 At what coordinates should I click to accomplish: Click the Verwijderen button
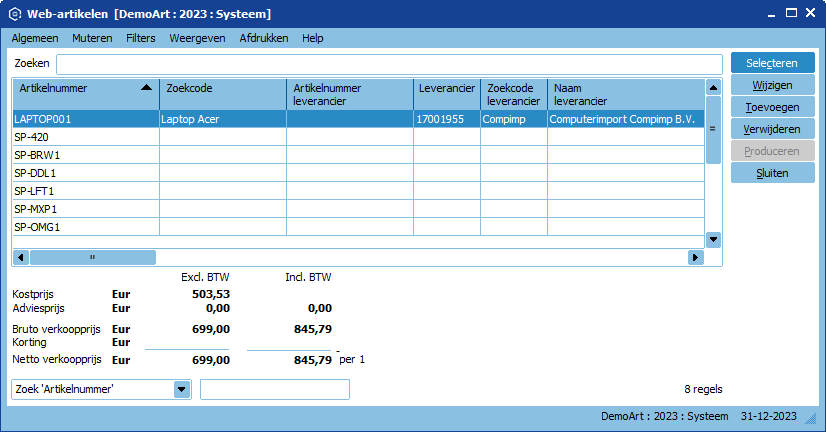pyautogui.click(x=772, y=129)
